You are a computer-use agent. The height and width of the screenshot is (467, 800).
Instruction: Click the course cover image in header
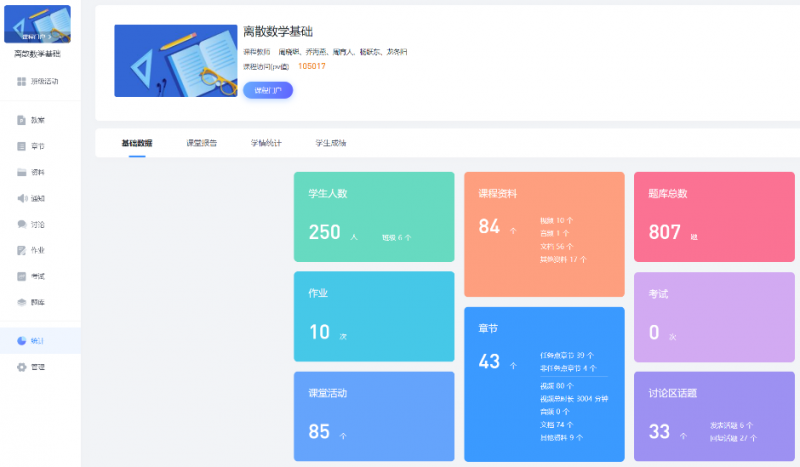coord(175,61)
